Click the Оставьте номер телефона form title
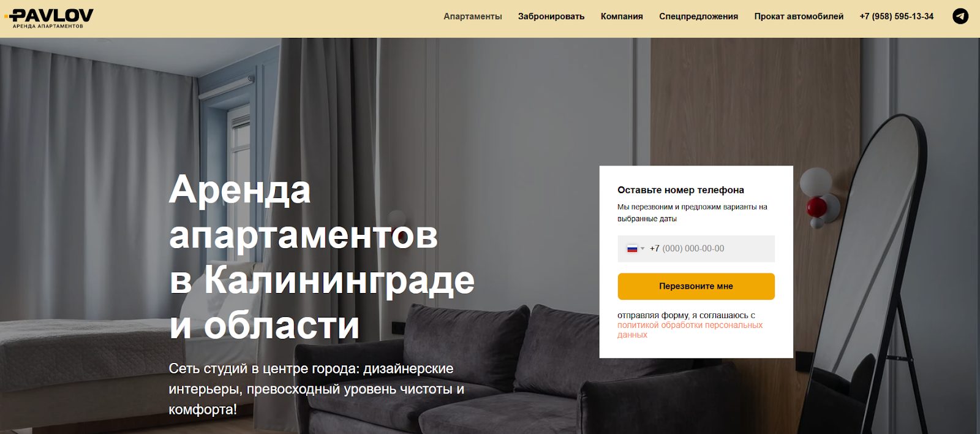The image size is (980, 434). click(680, 190)
